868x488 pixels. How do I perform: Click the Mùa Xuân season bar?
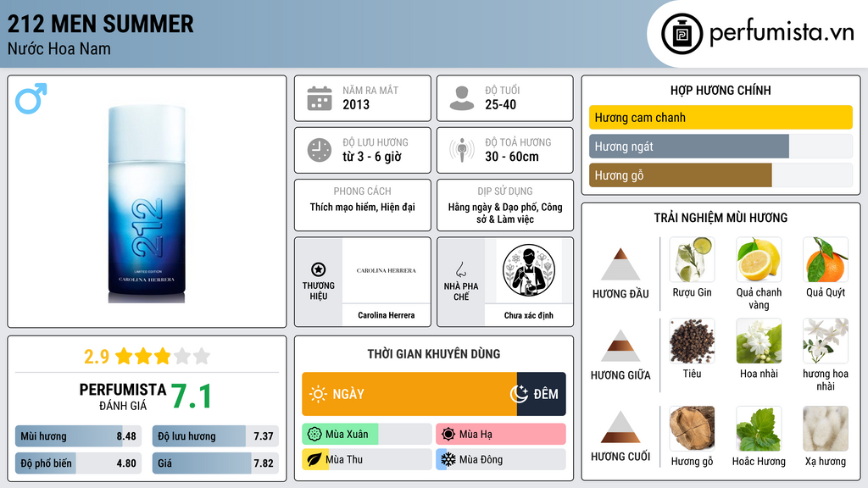pyautogui.click(x=367, y=435)
